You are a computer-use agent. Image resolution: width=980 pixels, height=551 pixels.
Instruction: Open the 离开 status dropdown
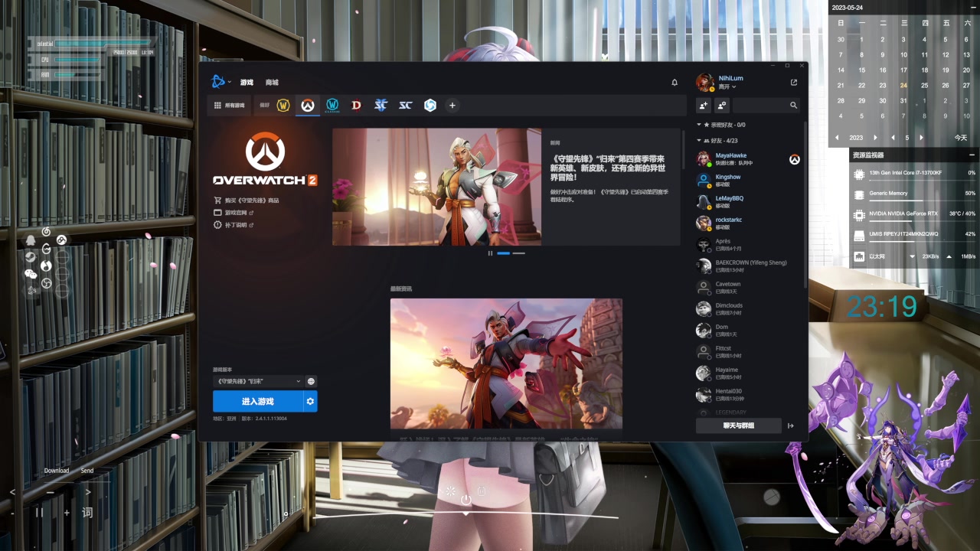coord(727,86)
